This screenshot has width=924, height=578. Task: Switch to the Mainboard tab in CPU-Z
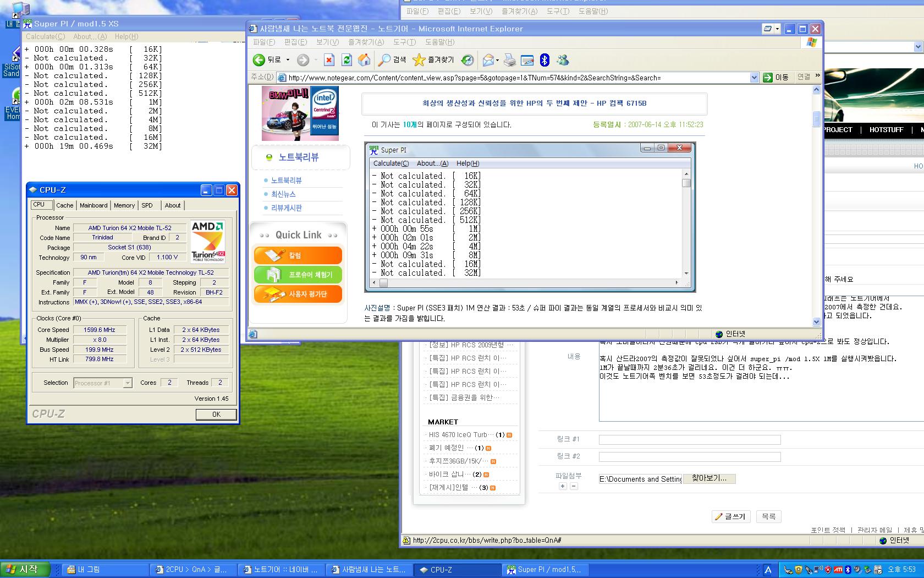pyautogui.click(x=94, y=205)
